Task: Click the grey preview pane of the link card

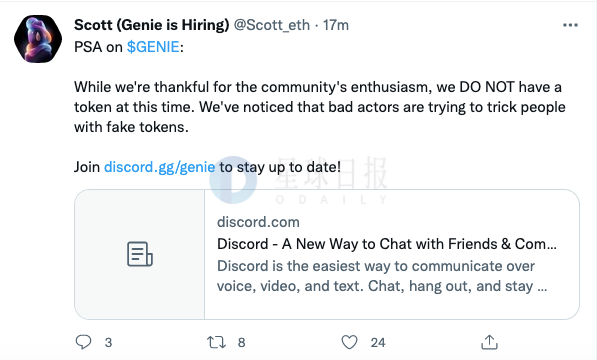Action: (x=140, y=254)
